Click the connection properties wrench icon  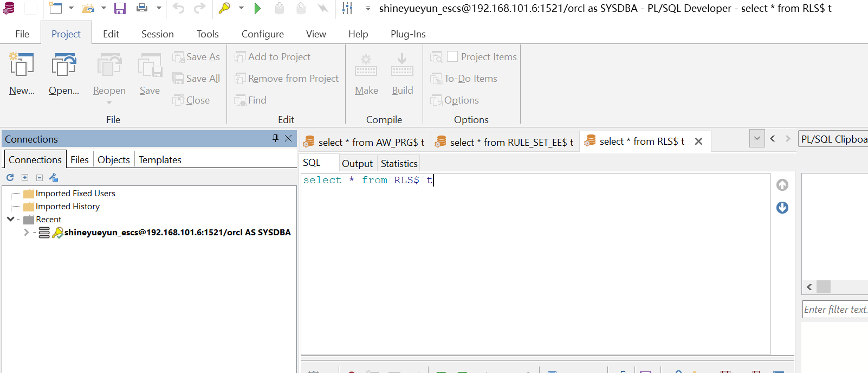click(54, 177)
